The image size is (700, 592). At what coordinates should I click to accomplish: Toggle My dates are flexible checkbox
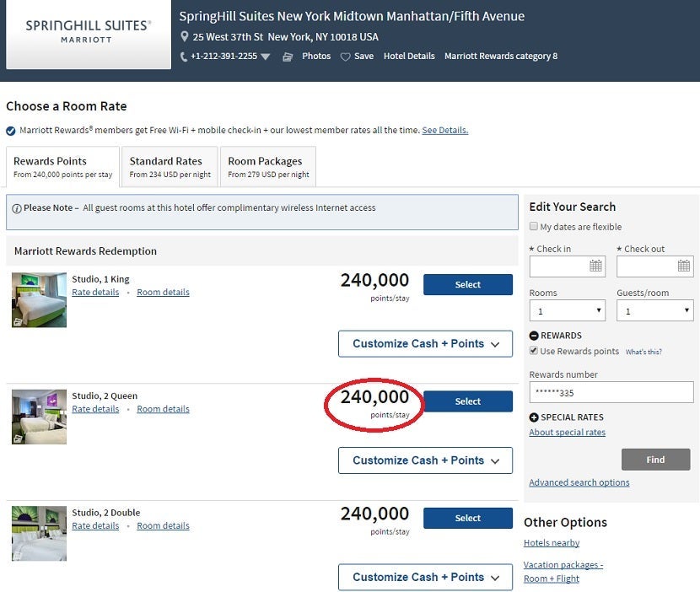[x=534, y=226]
